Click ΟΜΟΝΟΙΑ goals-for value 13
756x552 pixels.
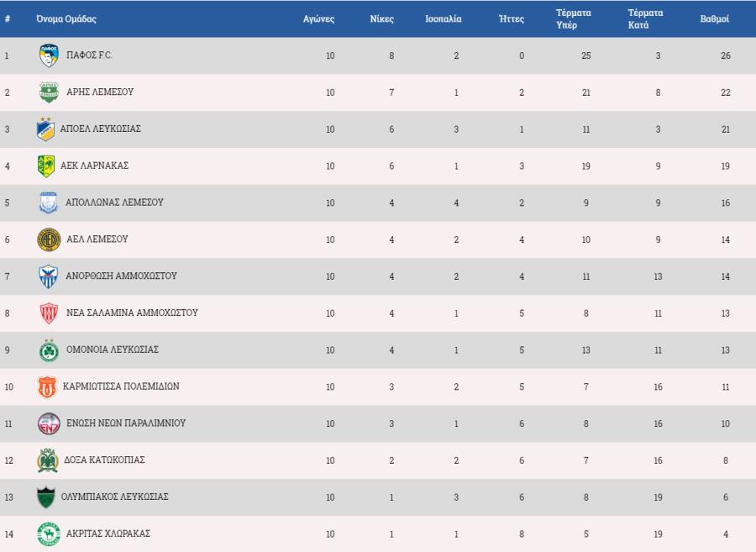[585, 350]
